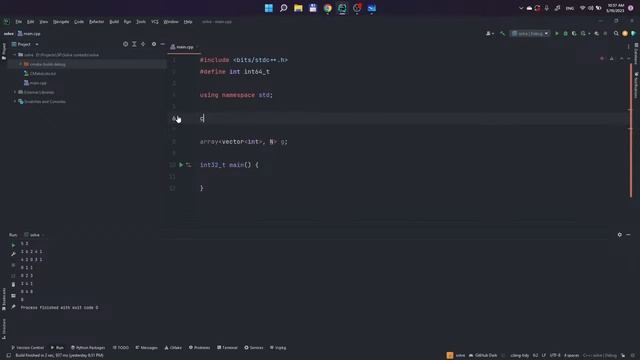Image resolution: width=640 pixels, height=360 pixels.
Task: Click the Rerun icon in Run panel
Action: click(13, 245)
